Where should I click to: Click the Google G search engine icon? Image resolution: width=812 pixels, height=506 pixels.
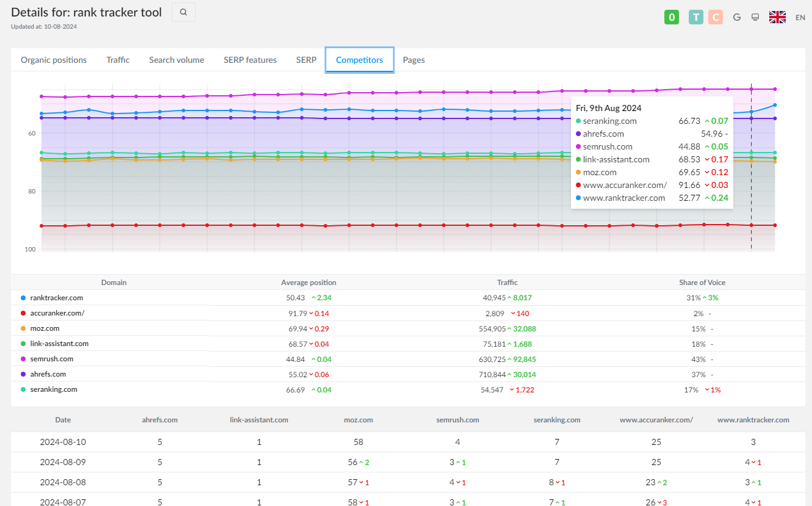coord(737,17)
